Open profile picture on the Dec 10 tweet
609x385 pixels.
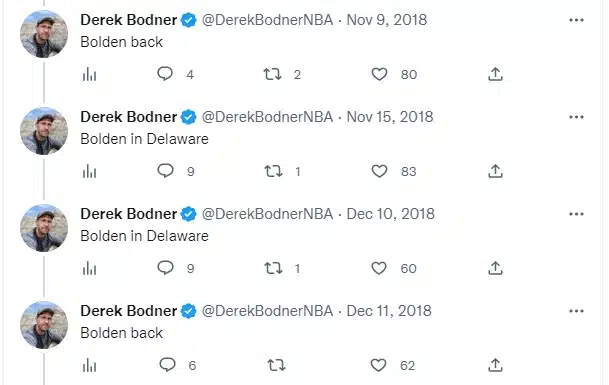(44, 228)
